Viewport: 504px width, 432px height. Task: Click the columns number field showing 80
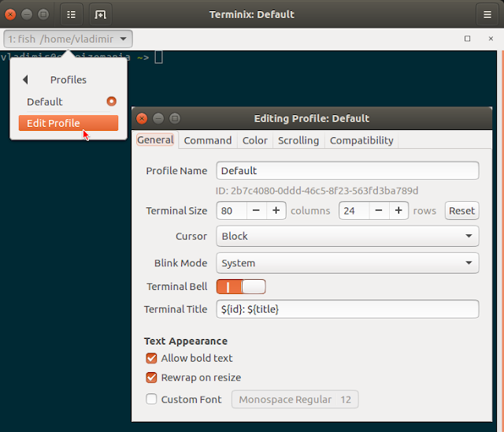tap(232, 210)
